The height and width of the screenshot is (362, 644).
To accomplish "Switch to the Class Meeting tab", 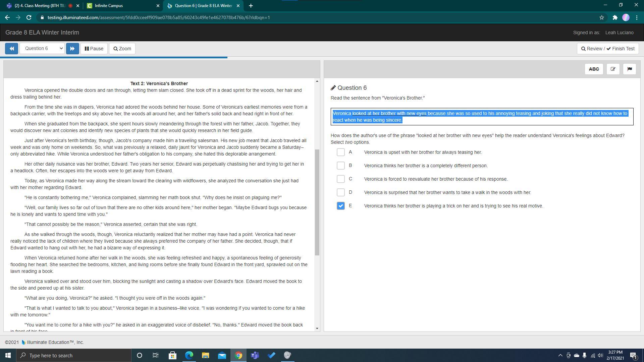I will [x=40, y=6].
